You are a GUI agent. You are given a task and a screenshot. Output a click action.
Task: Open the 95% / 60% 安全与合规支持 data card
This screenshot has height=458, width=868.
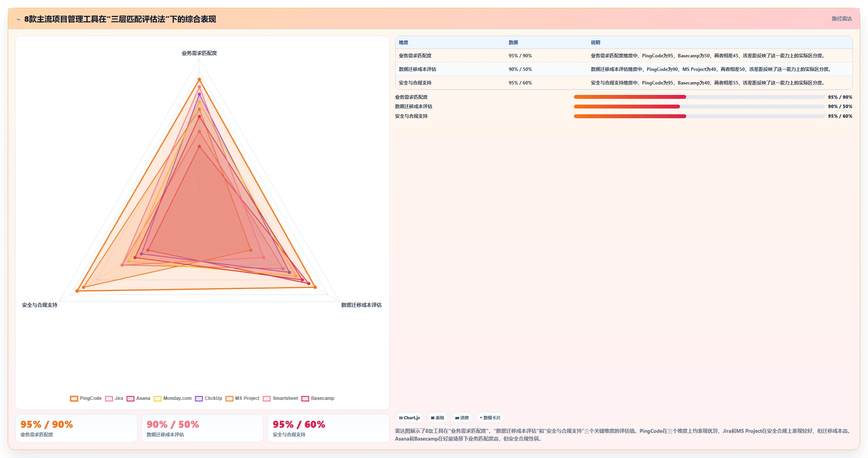[329, 428]
